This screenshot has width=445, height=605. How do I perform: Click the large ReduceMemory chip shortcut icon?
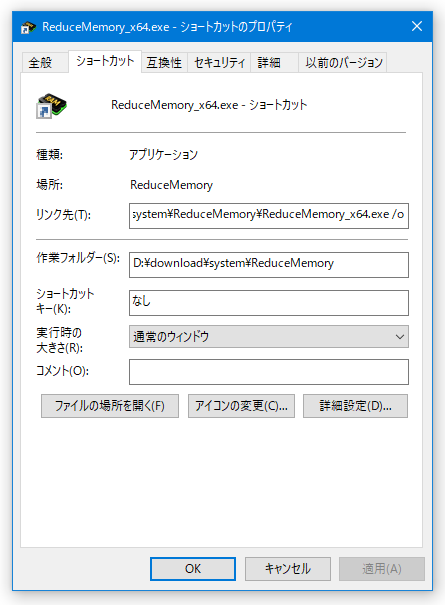pos(52,105)
